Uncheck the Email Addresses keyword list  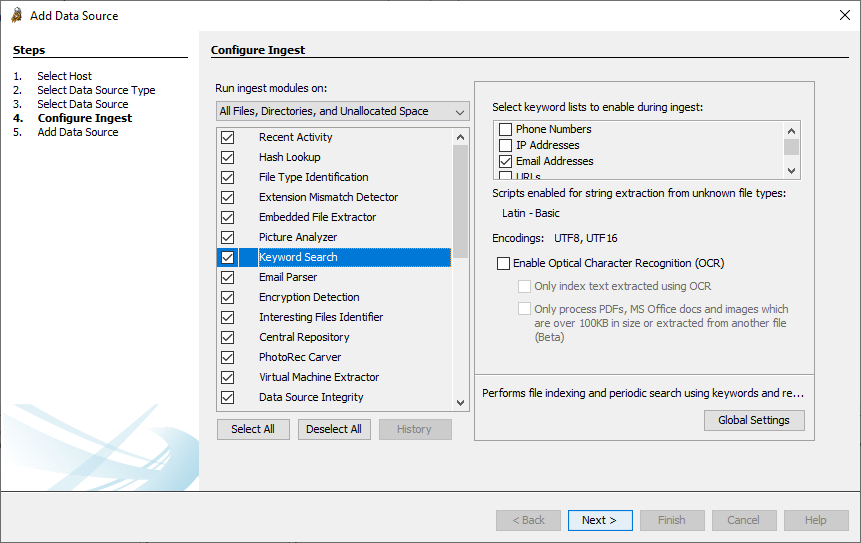(x=505, y=161)
